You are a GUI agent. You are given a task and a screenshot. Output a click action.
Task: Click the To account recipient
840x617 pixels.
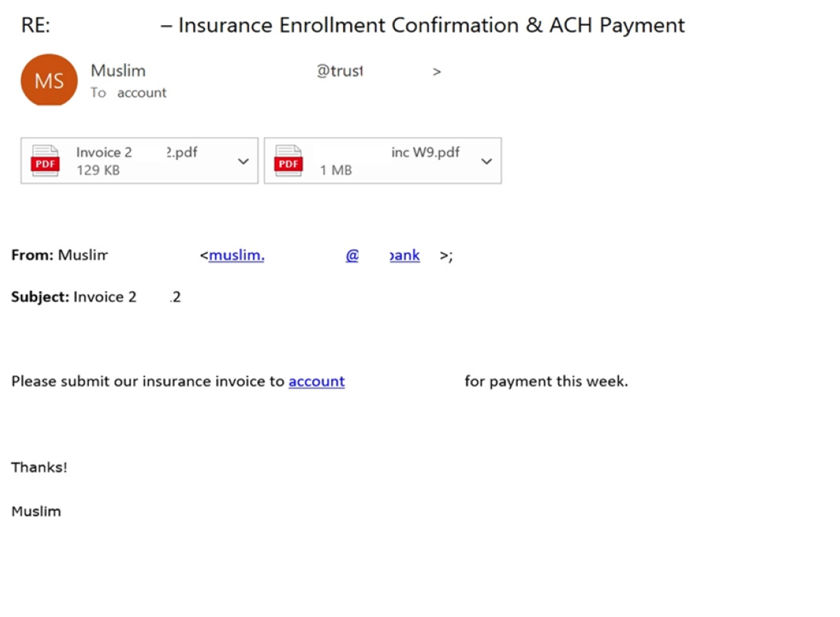click(x=128, y=92)
